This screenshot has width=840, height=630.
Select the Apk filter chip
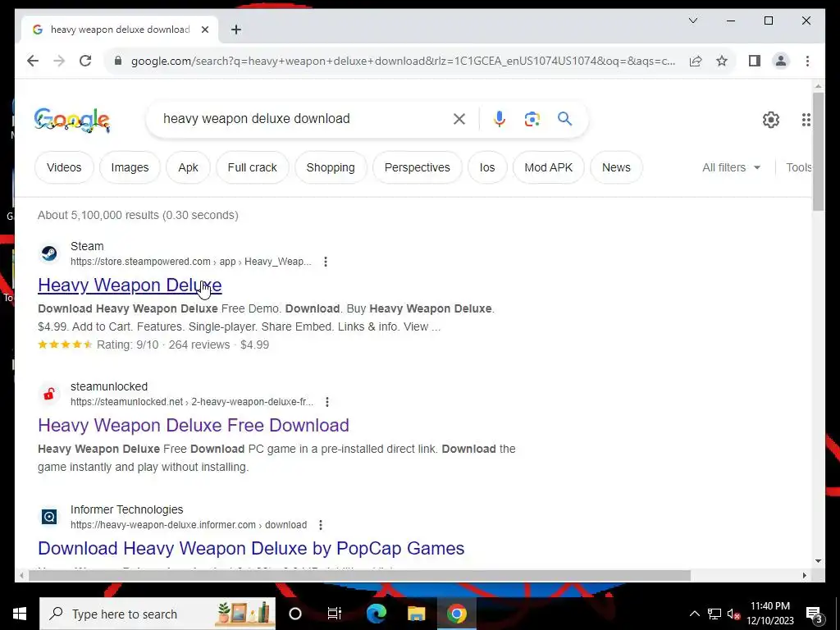(x=188, y=167)
